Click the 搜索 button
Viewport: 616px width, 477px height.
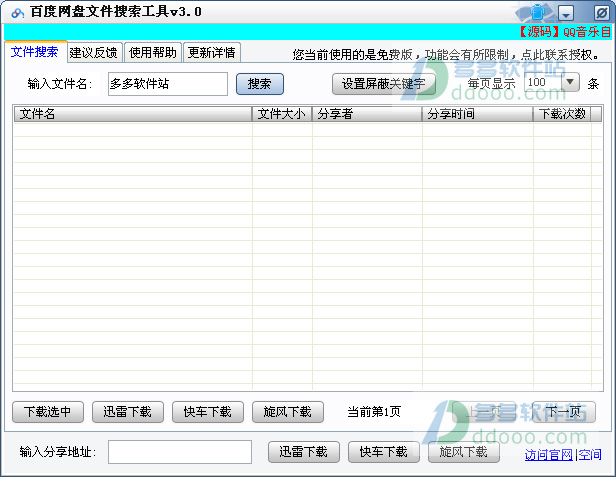click(260, 84)
